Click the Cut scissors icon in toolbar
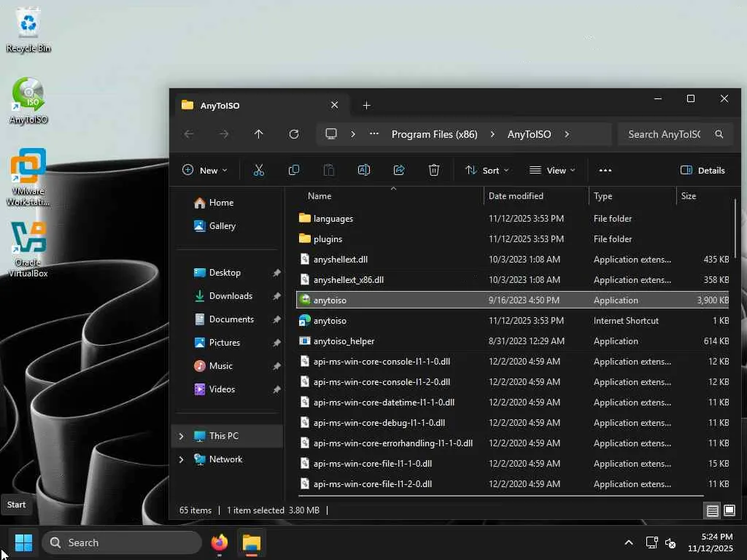The image size is (747, 560). pos(259,170)
